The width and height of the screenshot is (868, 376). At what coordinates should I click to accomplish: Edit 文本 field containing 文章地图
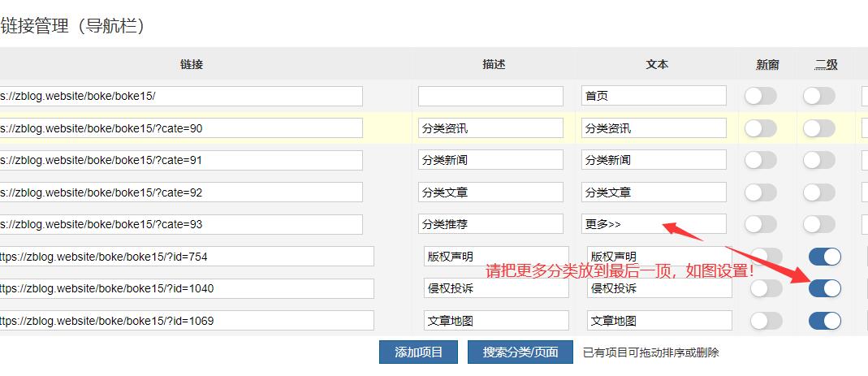659,321
